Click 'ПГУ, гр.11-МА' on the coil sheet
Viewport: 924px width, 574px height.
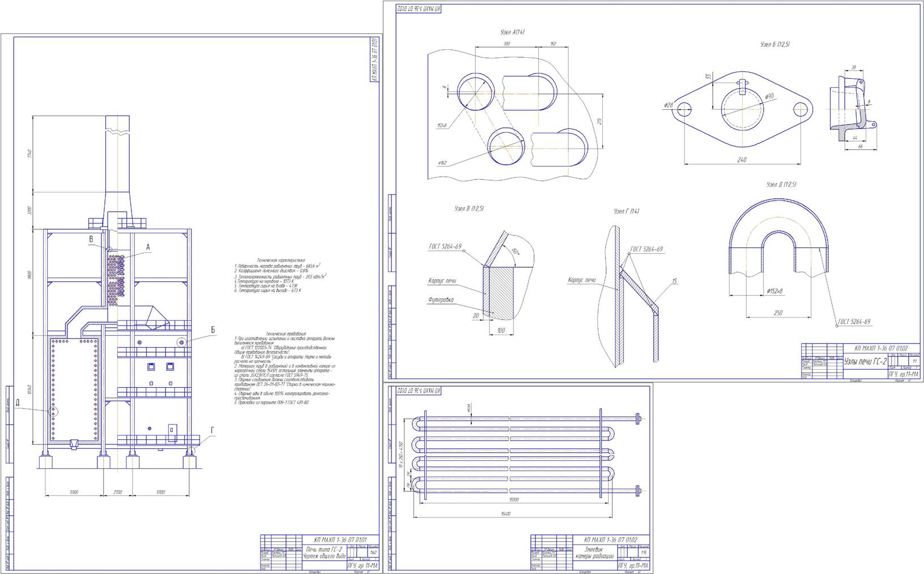(634, 566)
